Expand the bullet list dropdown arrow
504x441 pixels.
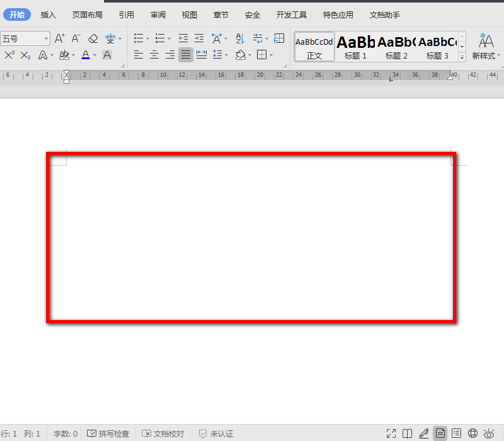[148, 39]
